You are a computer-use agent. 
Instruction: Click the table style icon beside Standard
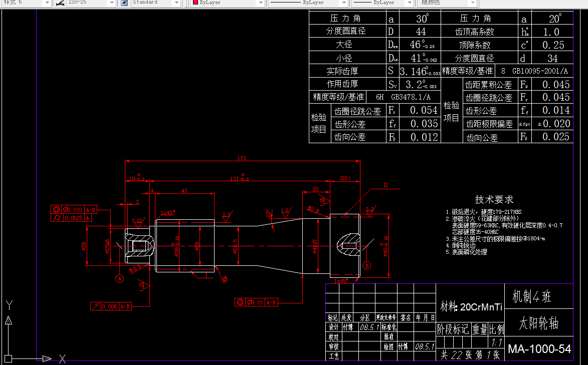[x=124, y=3]
